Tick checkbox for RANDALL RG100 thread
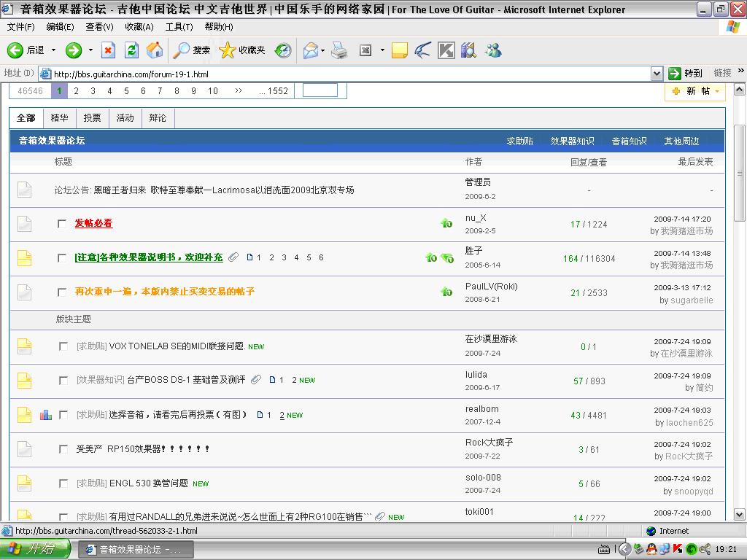Image resolution: width=747 pixels, height=560 pixels. pyautogui.click(x=63, y=517)
